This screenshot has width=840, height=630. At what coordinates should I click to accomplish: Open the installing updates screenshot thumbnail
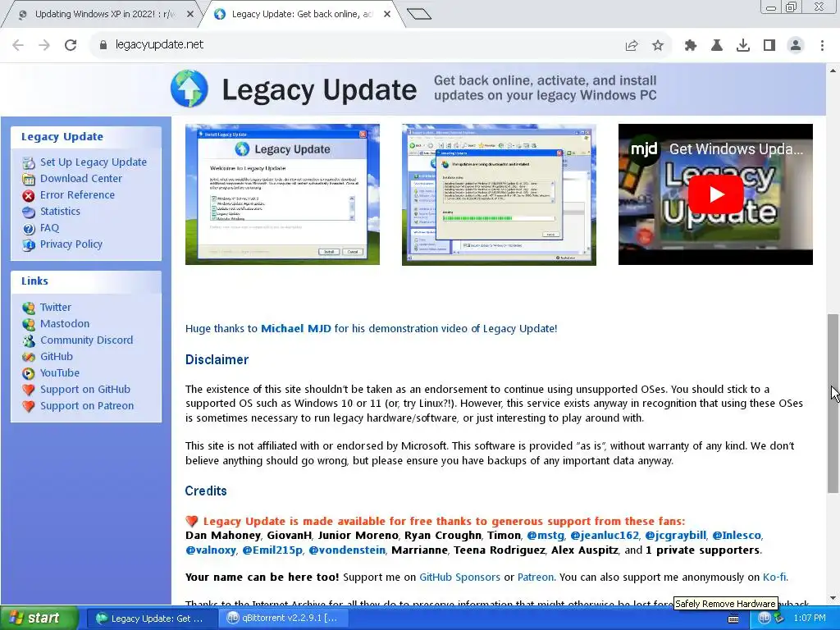click(x=499, y=194)
